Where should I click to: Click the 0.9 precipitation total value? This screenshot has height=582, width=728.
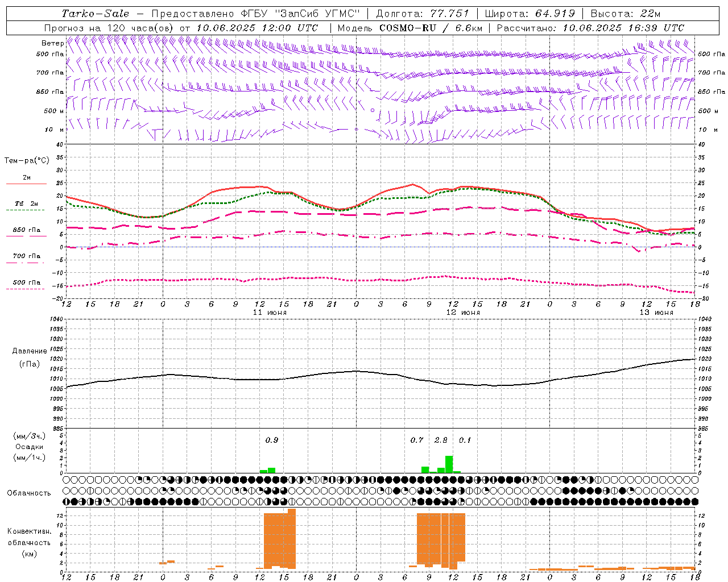coord(272,440)
